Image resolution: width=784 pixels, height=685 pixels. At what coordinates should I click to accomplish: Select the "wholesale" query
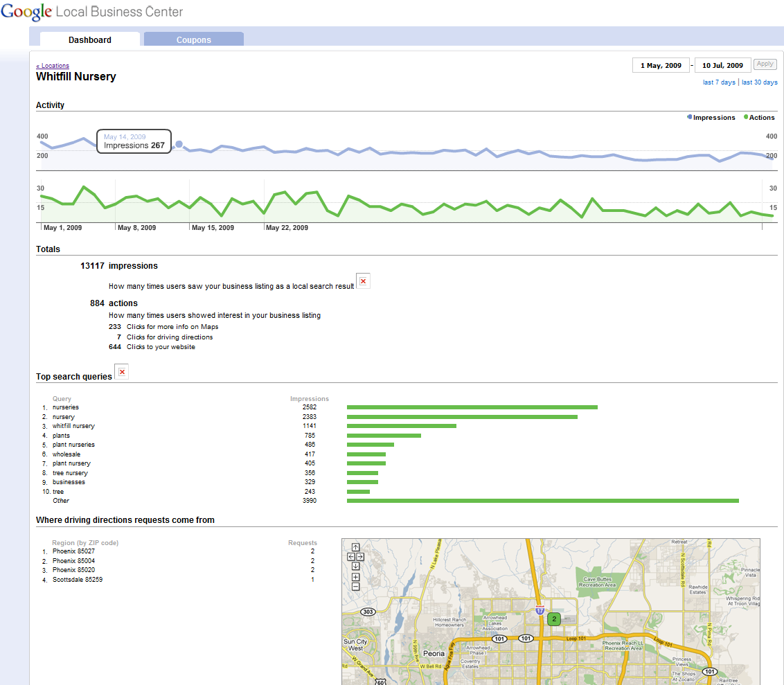coord(66,454)
